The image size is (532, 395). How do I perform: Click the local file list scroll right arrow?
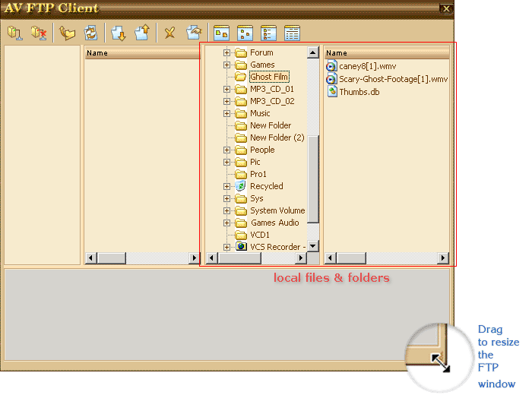443,258
